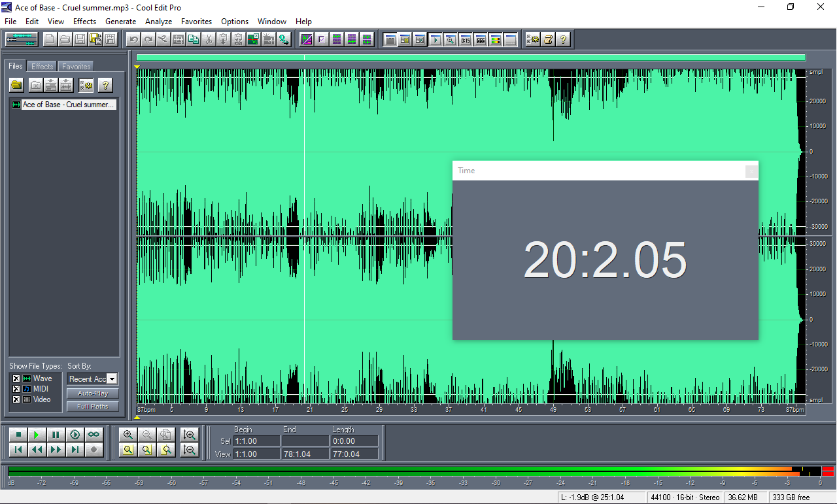
Task: Pause playback
Action: click(x=56, y=434)
